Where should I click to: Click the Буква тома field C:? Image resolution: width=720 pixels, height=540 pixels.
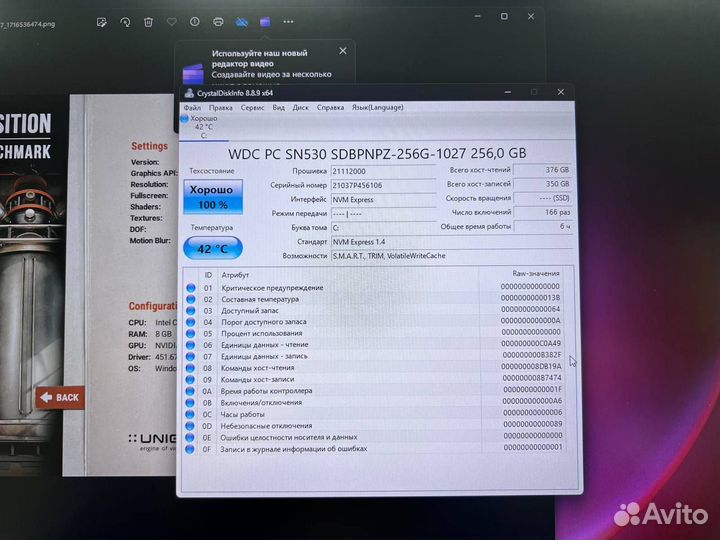pyautogui.click(x=382, y=228)
